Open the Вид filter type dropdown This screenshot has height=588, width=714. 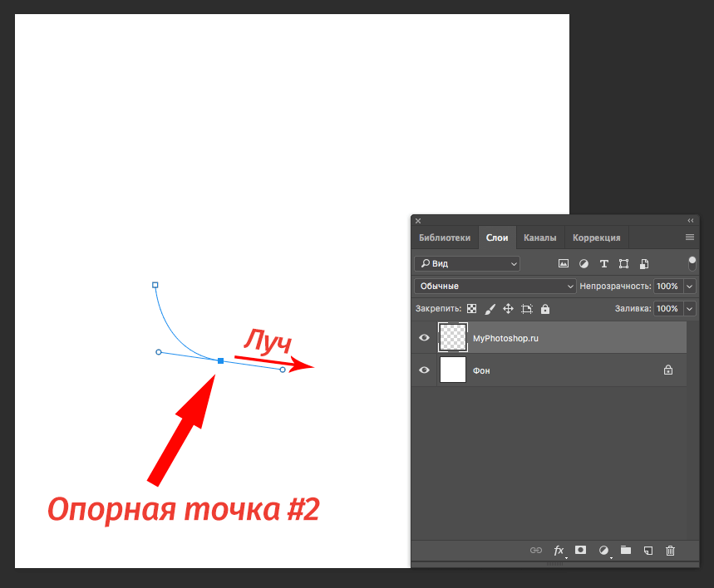467,263
